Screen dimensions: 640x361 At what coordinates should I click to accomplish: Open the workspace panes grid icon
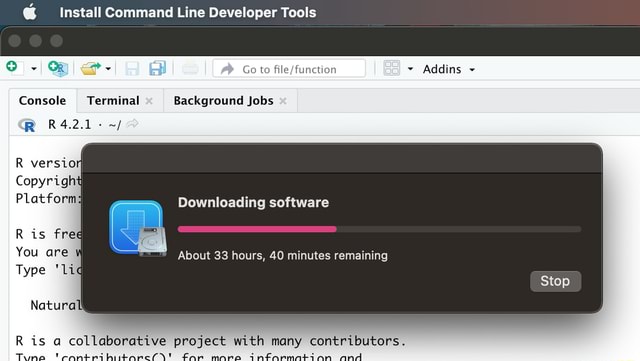(392, 68)
